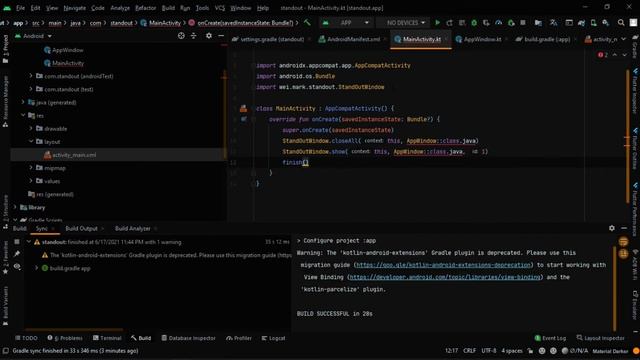Click the red error count indicator in editor

[x=603, y=55]
